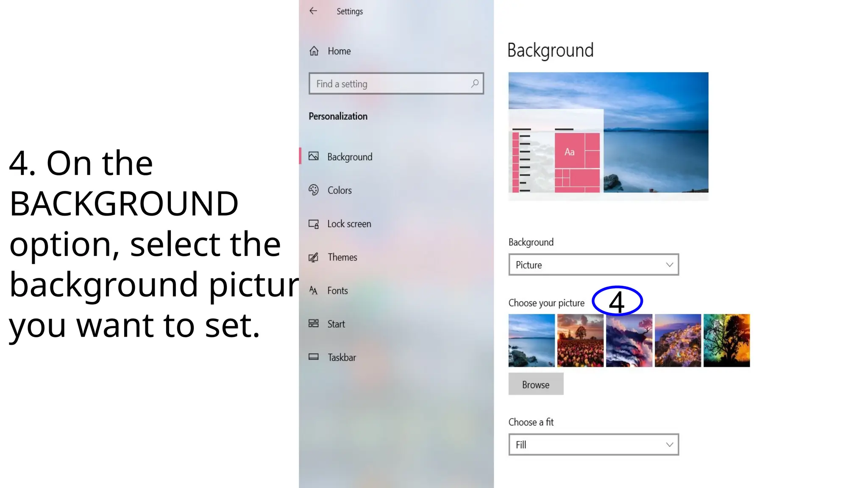Click the chevron on the Fill combo box
The image size is (868, 488).
point(669,445)
